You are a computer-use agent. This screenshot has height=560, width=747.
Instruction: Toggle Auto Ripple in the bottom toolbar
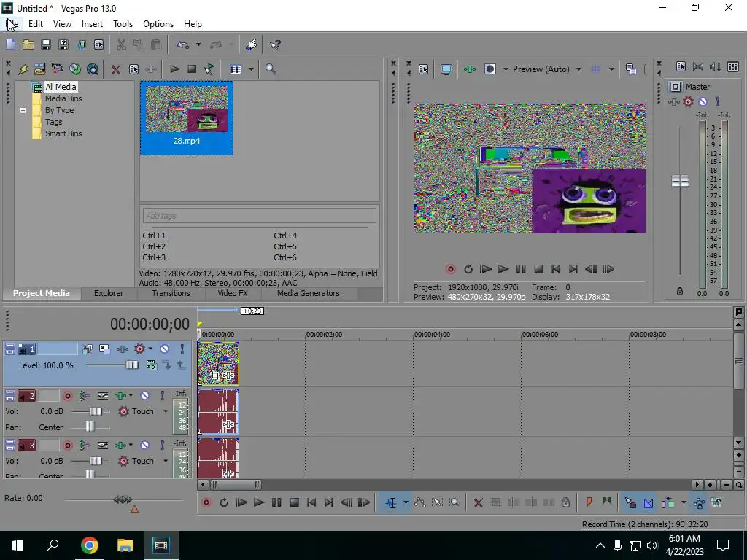point(668,502)
